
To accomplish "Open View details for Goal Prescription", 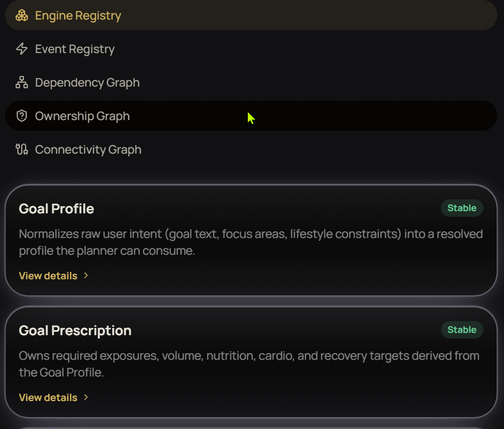I will click(48, 398).
